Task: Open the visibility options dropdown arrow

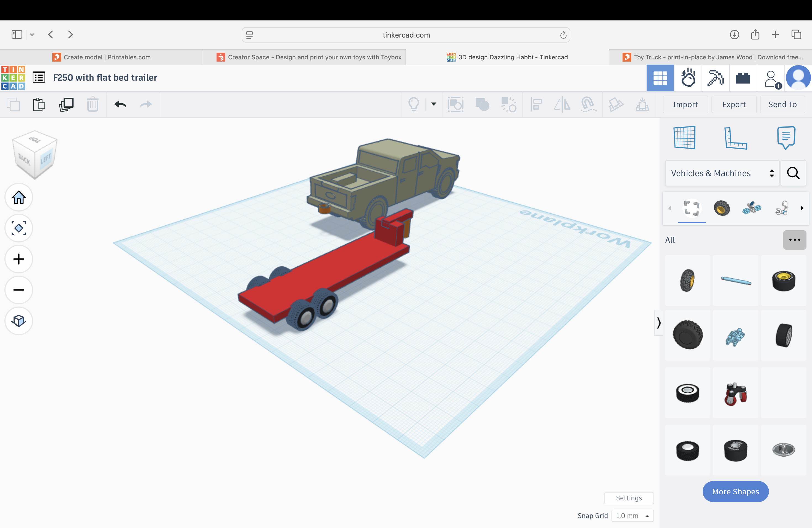Action: (x=433, y=104)
